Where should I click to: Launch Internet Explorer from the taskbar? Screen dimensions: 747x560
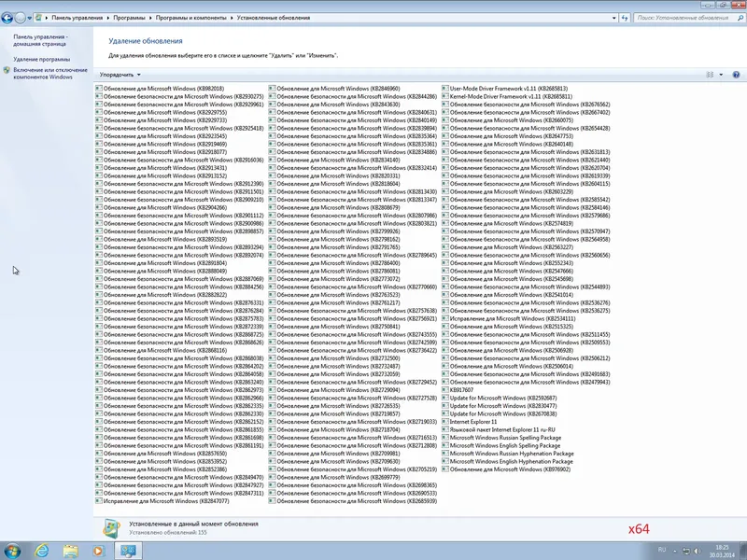click(42, 551)
